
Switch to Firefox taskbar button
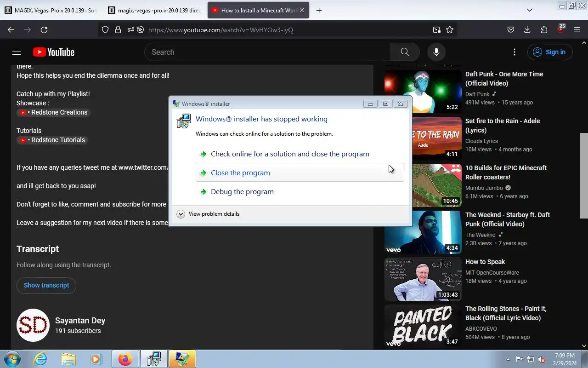point(125,359)
